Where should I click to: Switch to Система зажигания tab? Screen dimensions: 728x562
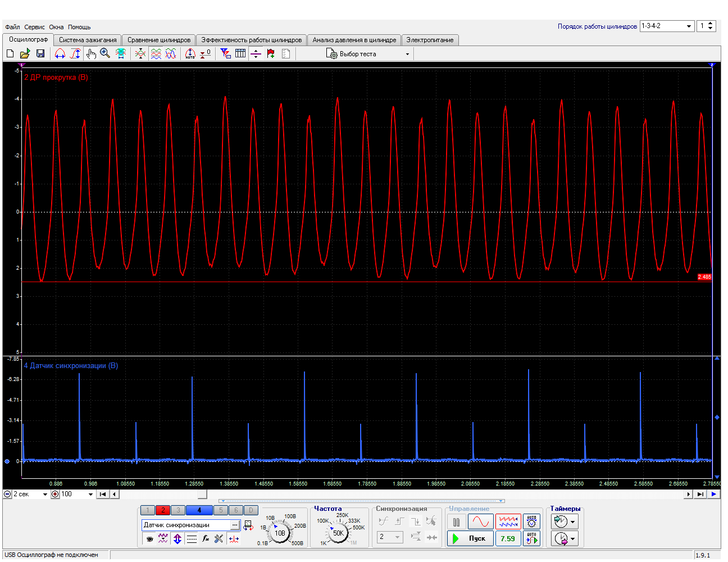[x=88, y=40]
